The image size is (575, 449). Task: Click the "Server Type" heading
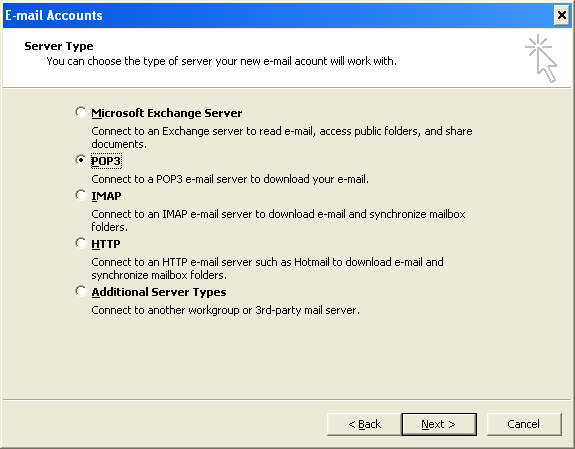tap(59, 46)
